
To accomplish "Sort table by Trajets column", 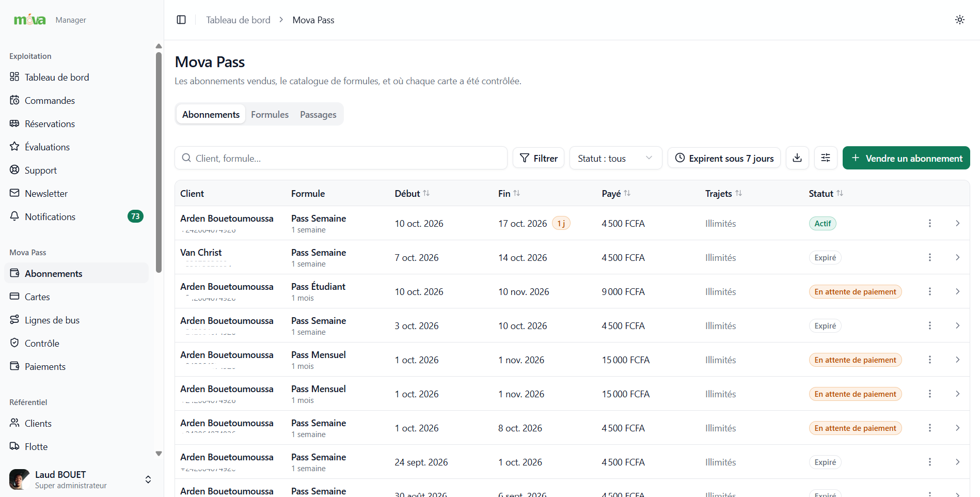I will (x=723, y=193).
